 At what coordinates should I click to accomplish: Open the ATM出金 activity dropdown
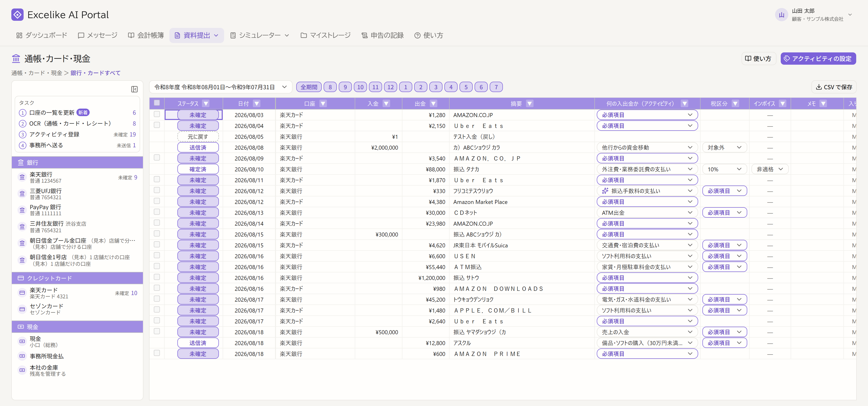click(x=647, y=213)
